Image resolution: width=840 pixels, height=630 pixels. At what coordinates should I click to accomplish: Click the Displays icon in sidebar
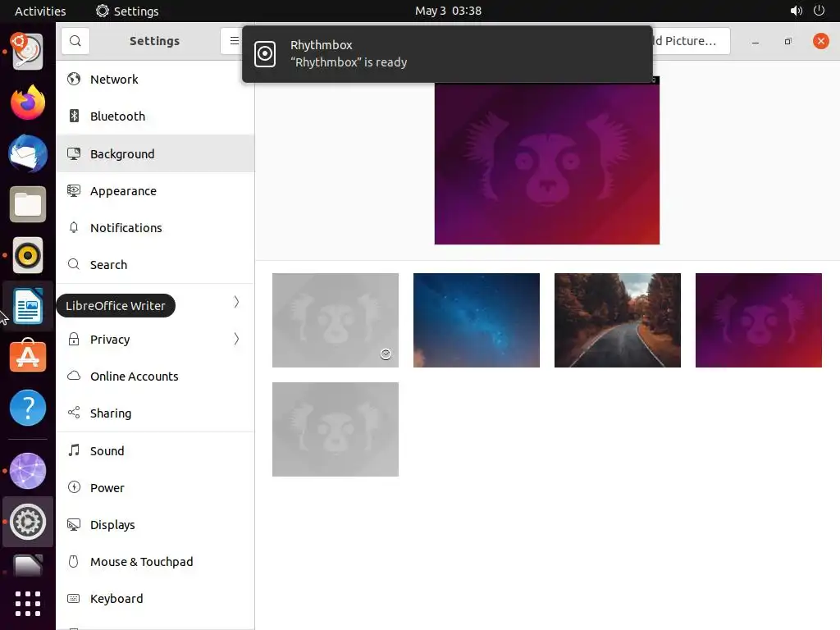click(x=74, y=524)
